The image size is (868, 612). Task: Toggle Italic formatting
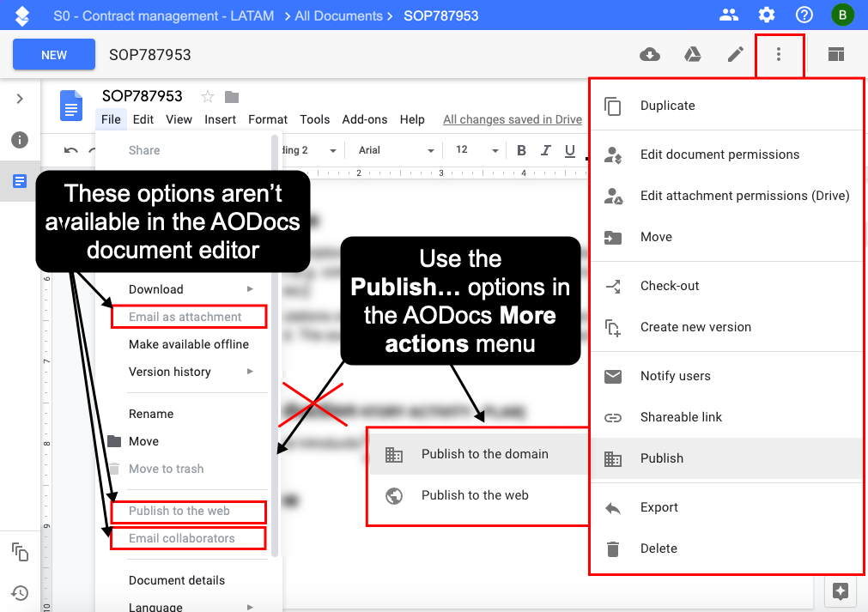pos(546,150)
